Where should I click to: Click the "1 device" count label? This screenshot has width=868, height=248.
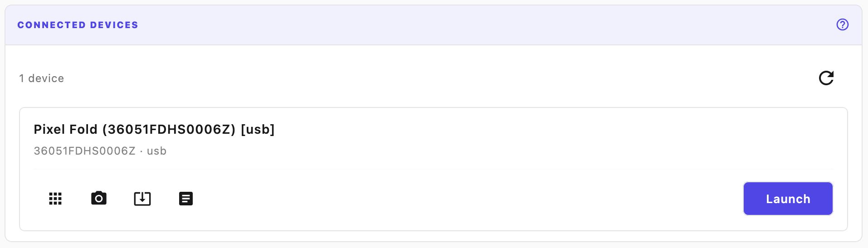[x=41, y=78]
